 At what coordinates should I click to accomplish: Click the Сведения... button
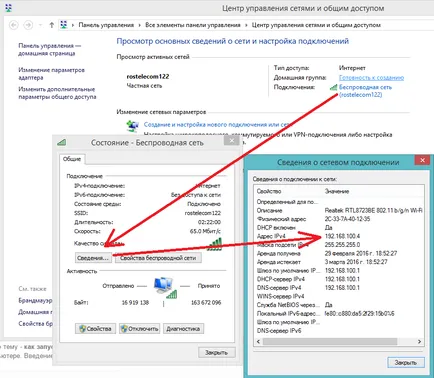[x=93, y=258]
